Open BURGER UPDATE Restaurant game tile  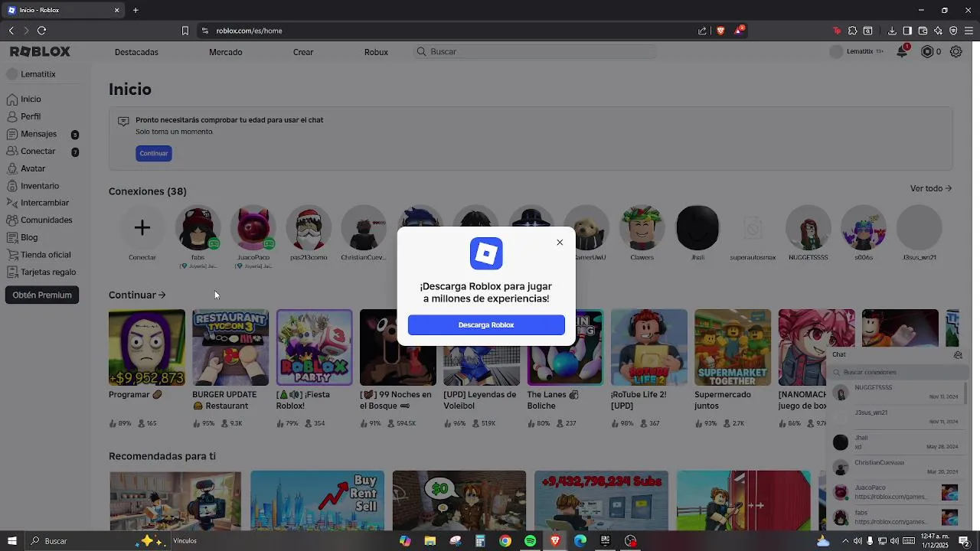[x=230, y=347]
